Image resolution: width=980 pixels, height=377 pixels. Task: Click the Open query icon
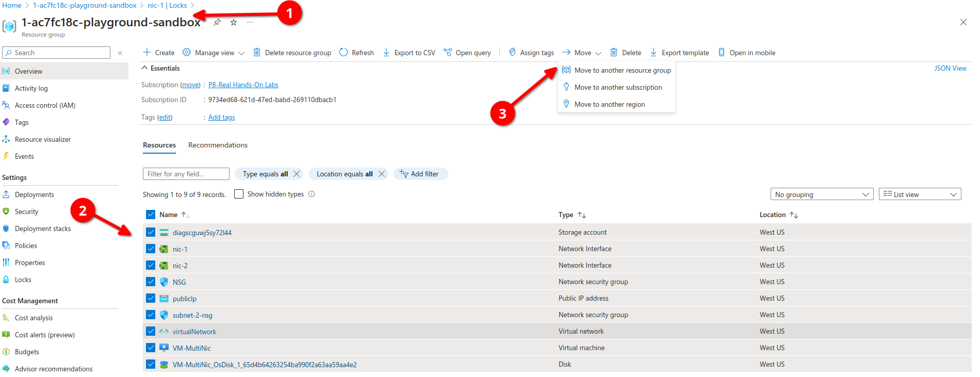[448, 53]
